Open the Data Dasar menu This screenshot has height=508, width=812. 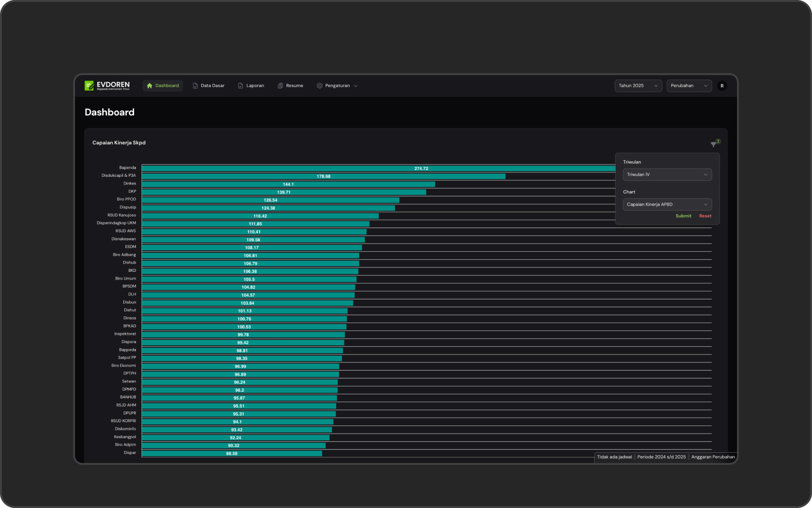click(x=212, y=86)
